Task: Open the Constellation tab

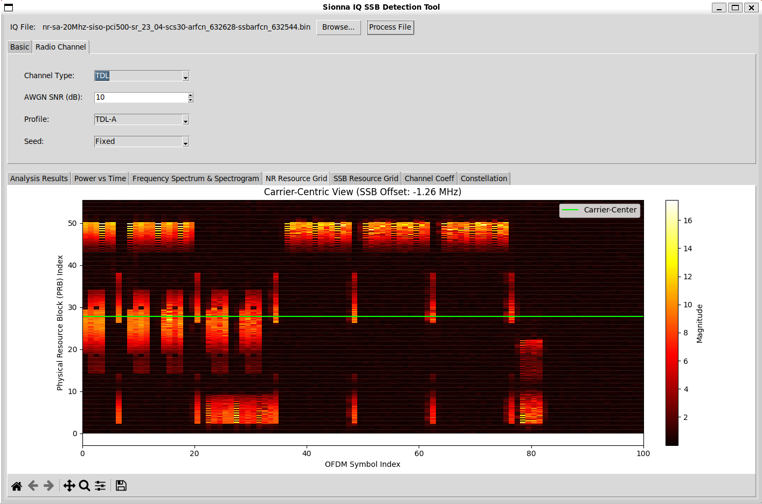Action: (483, 179)
